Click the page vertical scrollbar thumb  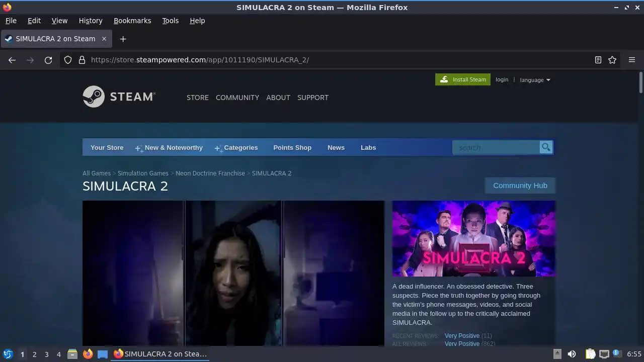[x=641, y=82]
